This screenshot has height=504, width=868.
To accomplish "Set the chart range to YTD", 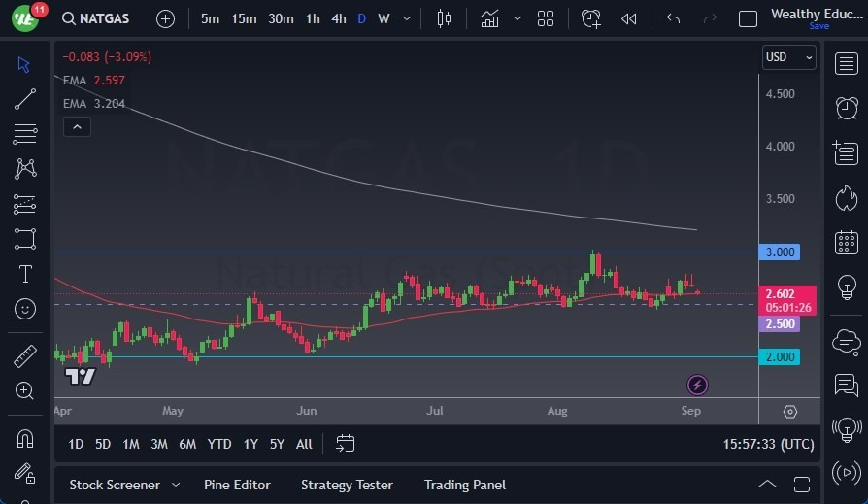I will (219, 444).
